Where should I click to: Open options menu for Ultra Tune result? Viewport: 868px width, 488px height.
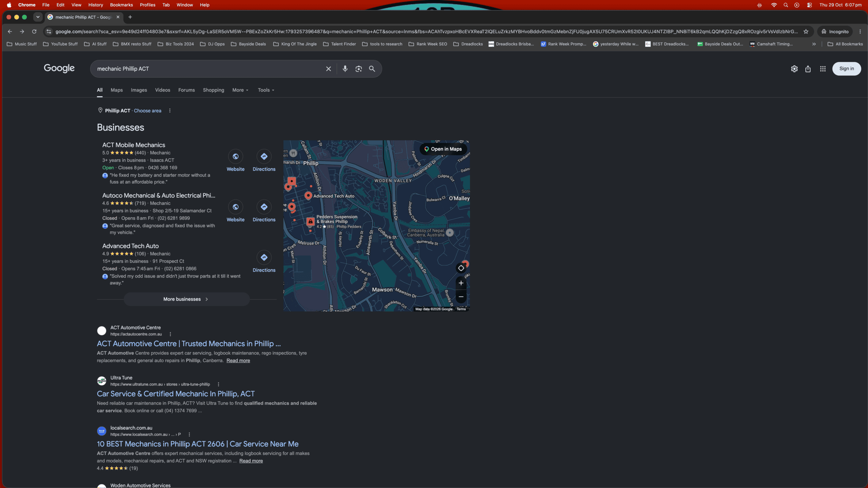[218, 384]
